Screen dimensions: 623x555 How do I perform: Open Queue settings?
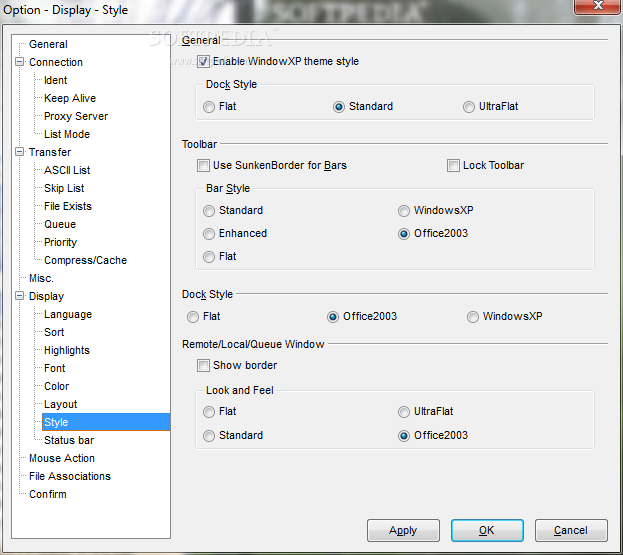pyautogui.click(x=60, y=224)
